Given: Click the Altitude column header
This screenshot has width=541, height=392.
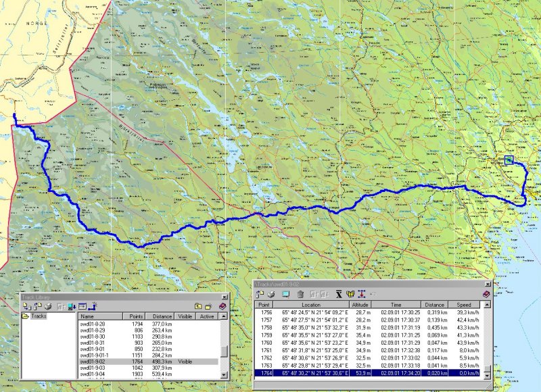Looking at the screenshot, I should pos(360,305).
